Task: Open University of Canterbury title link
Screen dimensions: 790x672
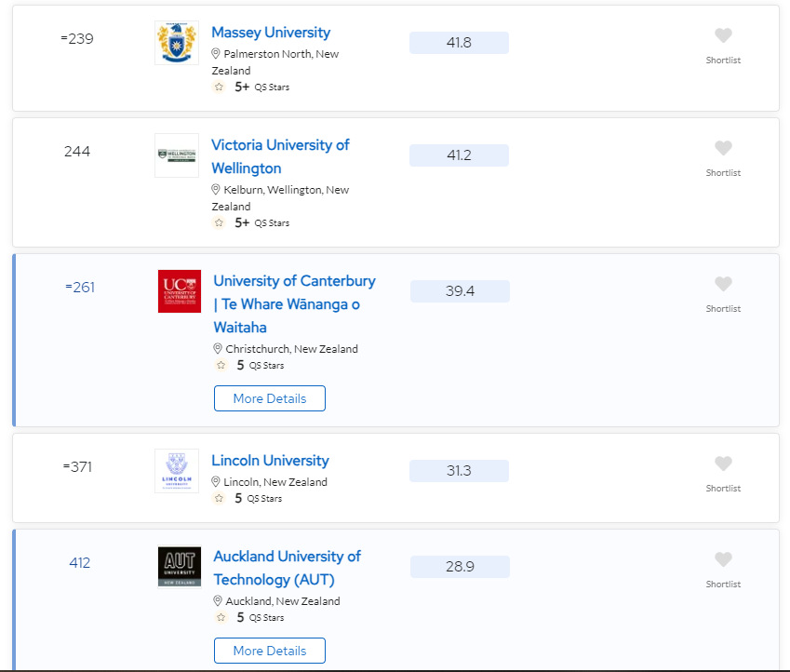Action: (x=294, y=304)
